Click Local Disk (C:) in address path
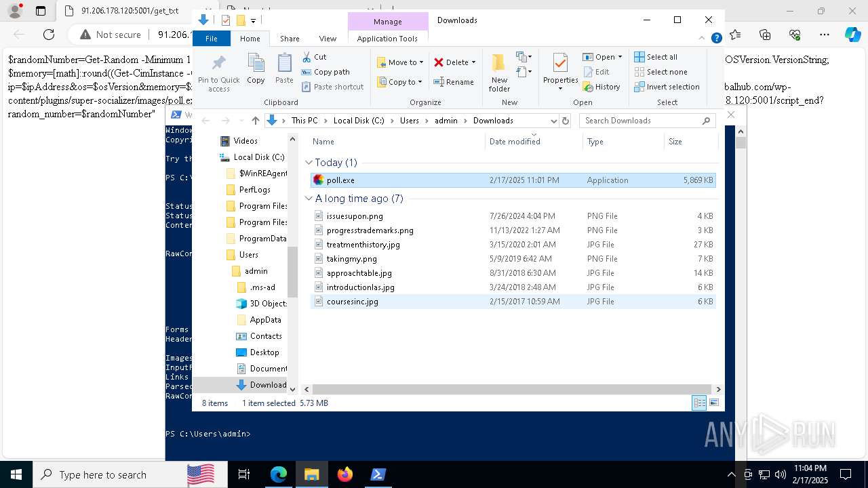This screenshot has height=488, width=868. 359,121
